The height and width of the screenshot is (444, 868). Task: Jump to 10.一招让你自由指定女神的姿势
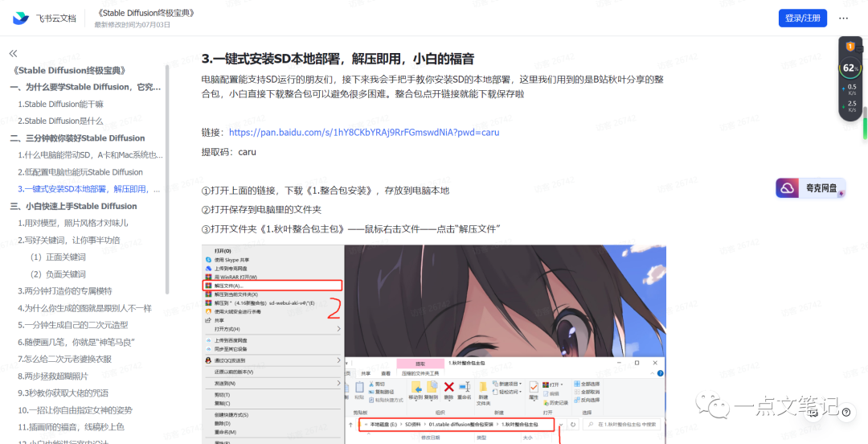[75, 410]
